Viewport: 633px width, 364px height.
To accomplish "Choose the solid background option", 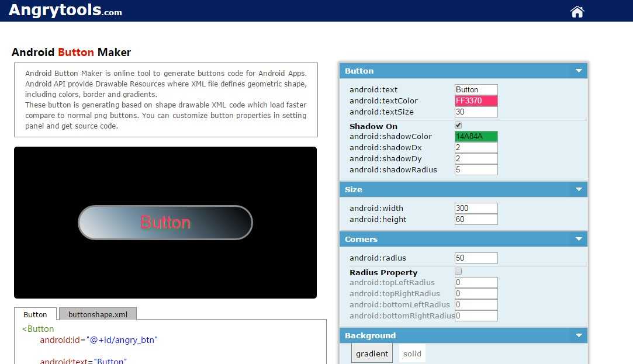I will (x=412, y=353).
